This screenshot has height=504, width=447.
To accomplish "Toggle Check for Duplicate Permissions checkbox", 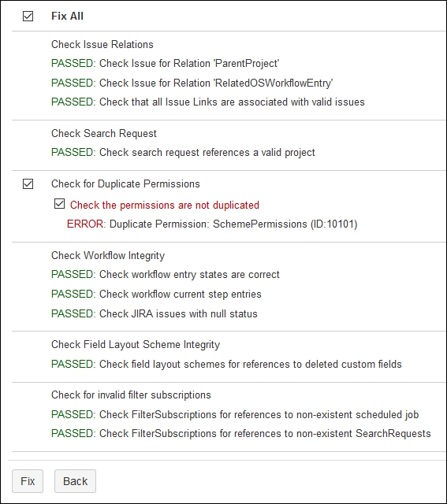I will click(x=28, y=183).
